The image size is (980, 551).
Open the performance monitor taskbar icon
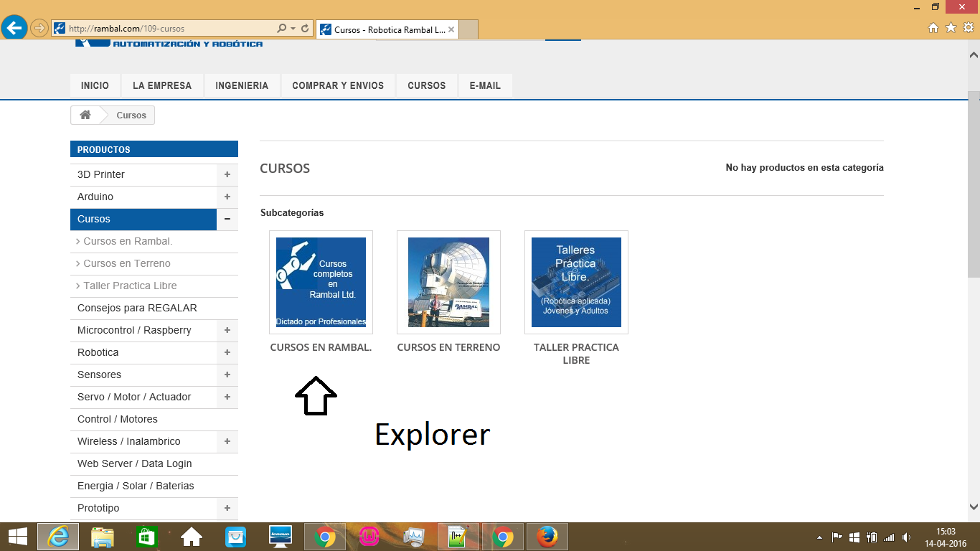(x=414, y=537)
